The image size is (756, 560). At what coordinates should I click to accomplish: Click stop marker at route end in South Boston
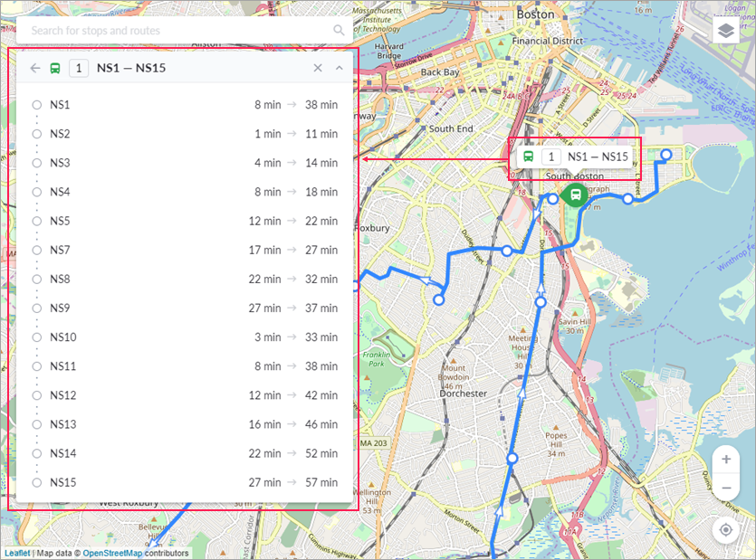pyautogui.click(x=665, y=155)
